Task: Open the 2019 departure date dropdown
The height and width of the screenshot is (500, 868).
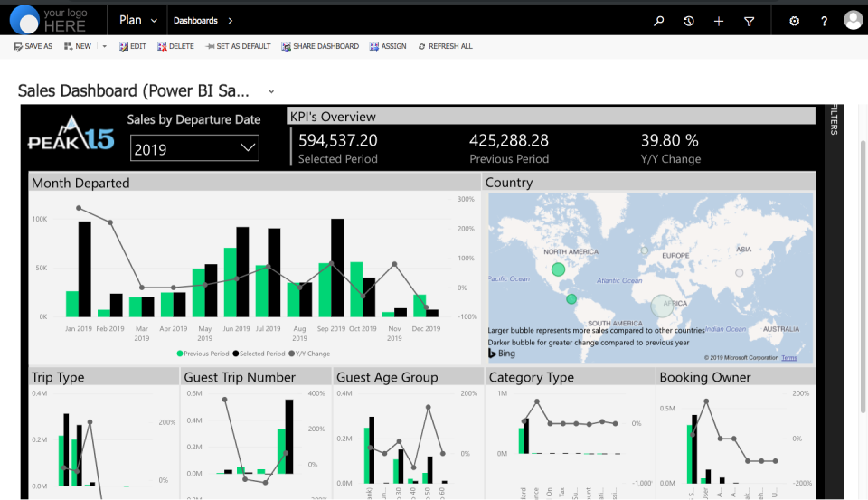Action: [x=194, y=149]
